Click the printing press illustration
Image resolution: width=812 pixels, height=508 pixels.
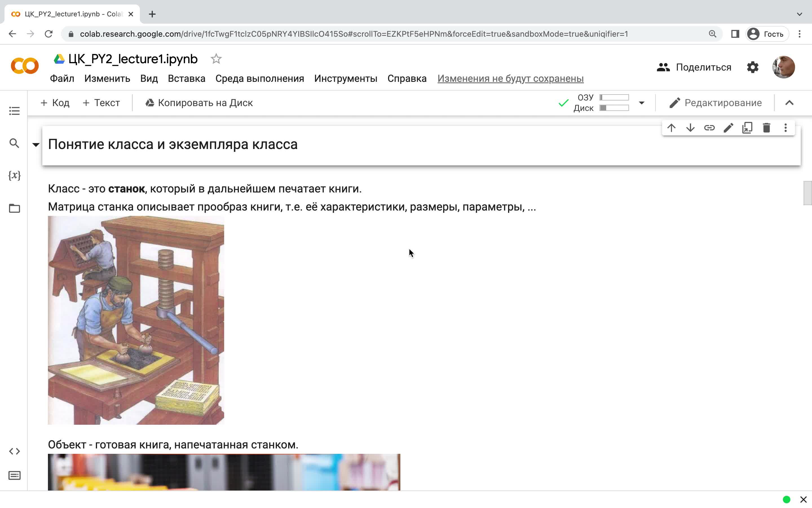136,320
